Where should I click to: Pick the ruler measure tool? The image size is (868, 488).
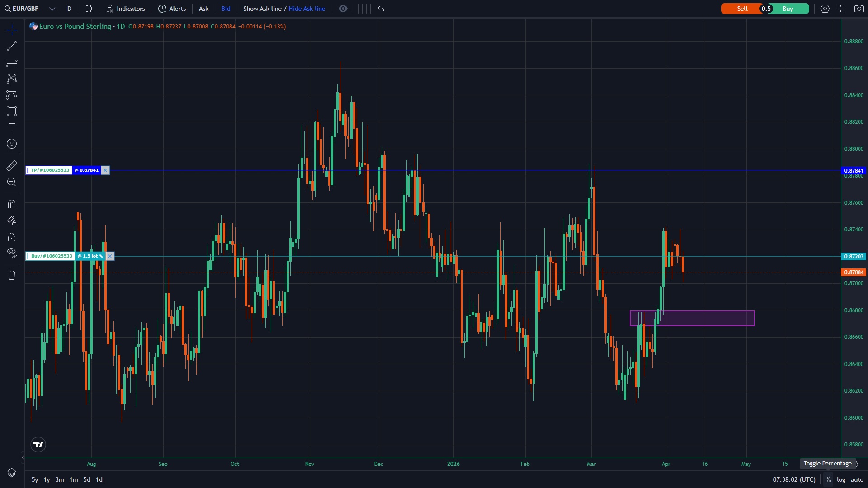tap(12, 166)
